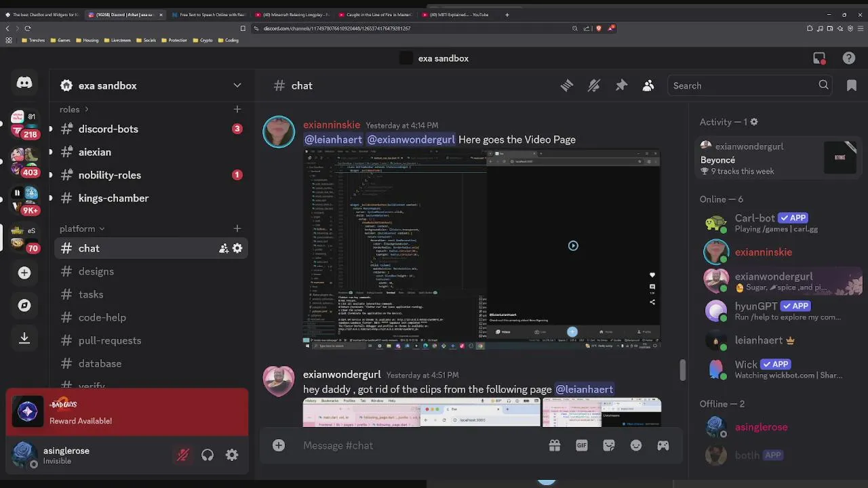Screen dimensions: 868x488
Task: Create invite icon on chat channel
Action: (223, 249)
